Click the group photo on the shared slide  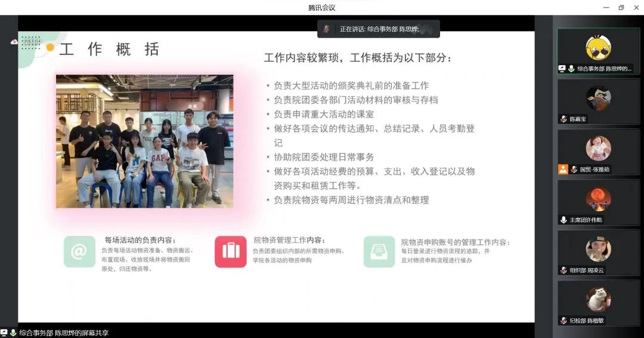tap(144, 141)
